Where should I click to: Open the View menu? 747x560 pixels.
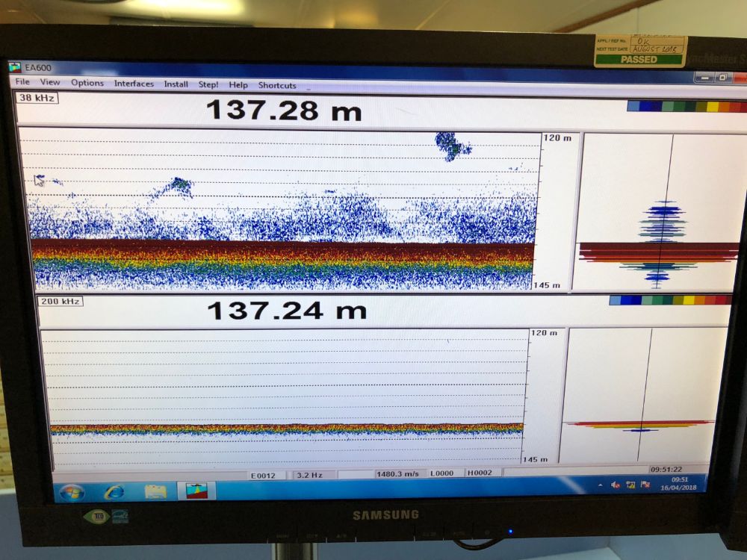click(x=50, y=82)
